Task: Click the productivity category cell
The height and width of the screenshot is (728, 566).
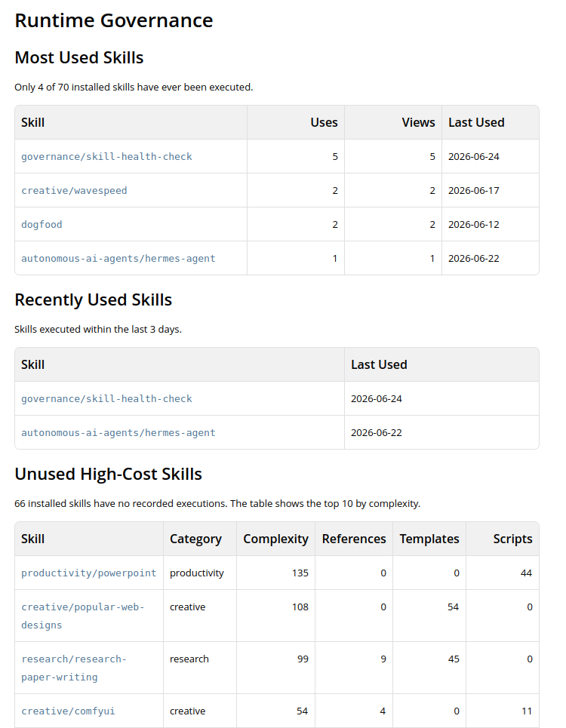Action: (197, 573)
